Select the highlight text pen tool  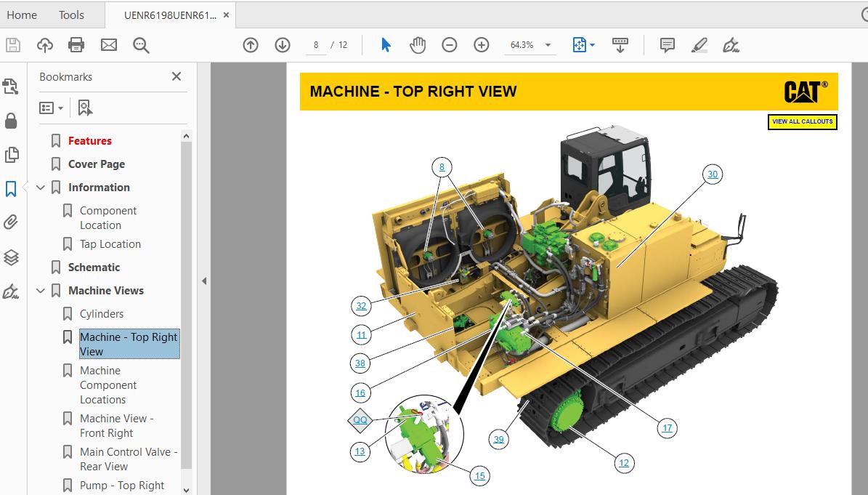(x=699, y=45)
